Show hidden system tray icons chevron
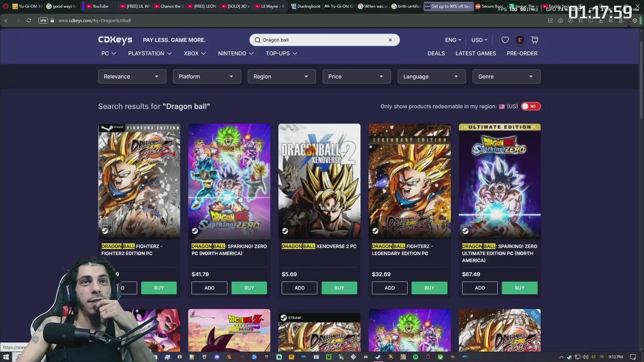Viewport: 644px width, 362px height. (x=561, y=357)
